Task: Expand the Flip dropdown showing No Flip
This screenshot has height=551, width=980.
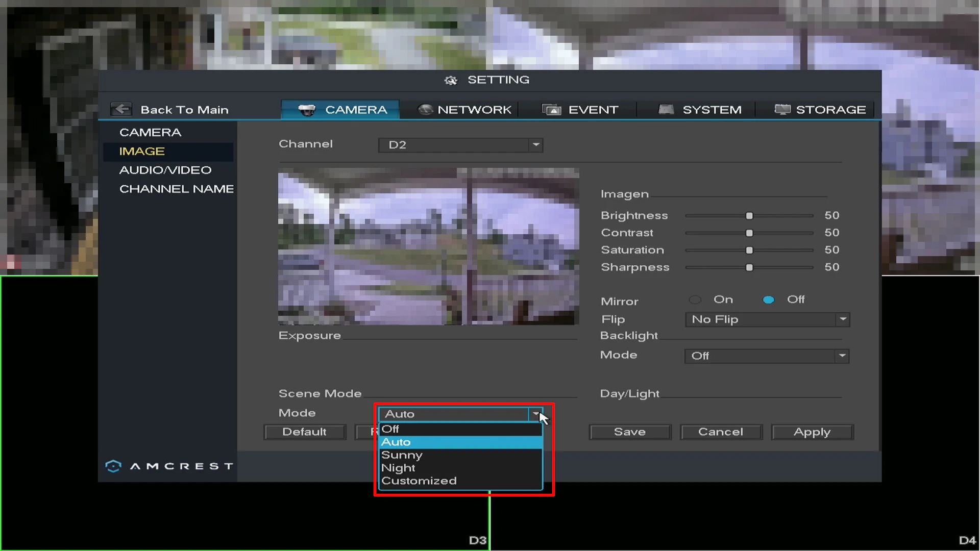Action: pyautogui.click(x=767, y=319)
